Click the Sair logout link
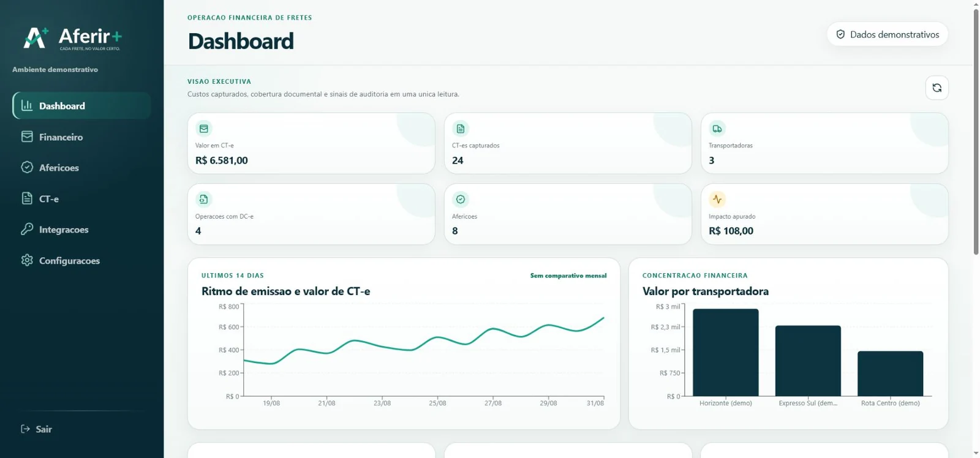This screenshot has height=458, width=980. pos(36,429)
